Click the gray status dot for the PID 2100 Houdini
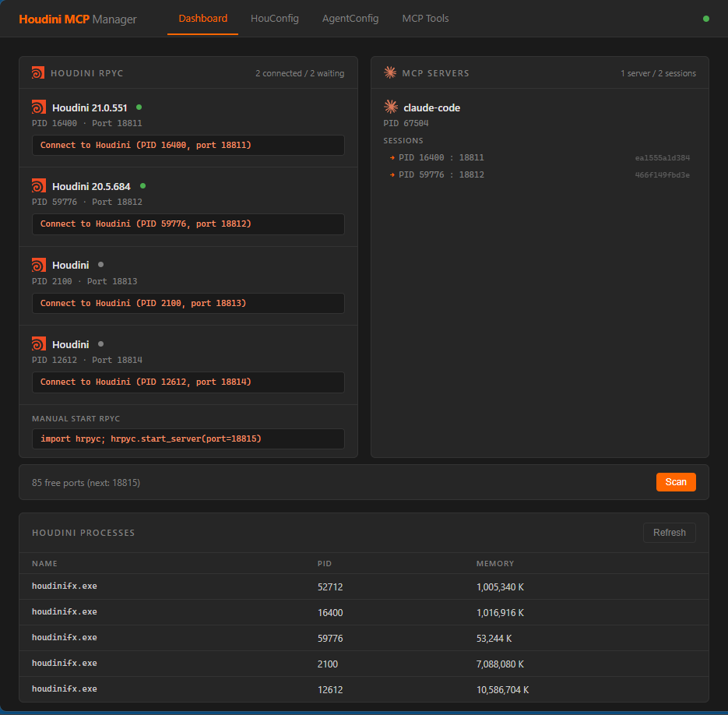 pos(100,265)
